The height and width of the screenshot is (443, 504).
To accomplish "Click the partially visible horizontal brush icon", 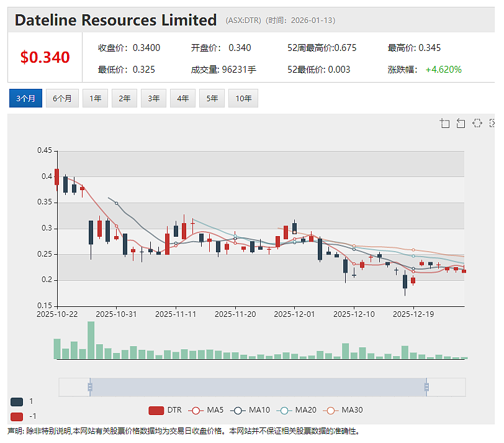I will click(492, 123).
